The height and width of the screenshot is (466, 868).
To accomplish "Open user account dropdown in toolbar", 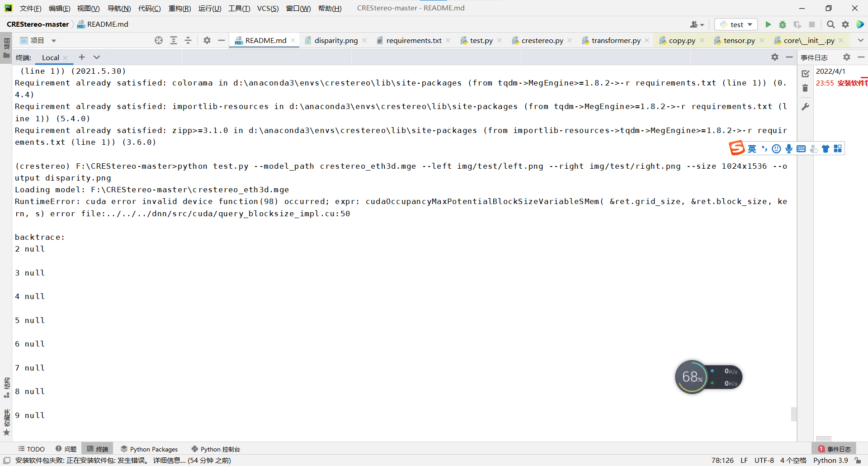I will 697,24.
